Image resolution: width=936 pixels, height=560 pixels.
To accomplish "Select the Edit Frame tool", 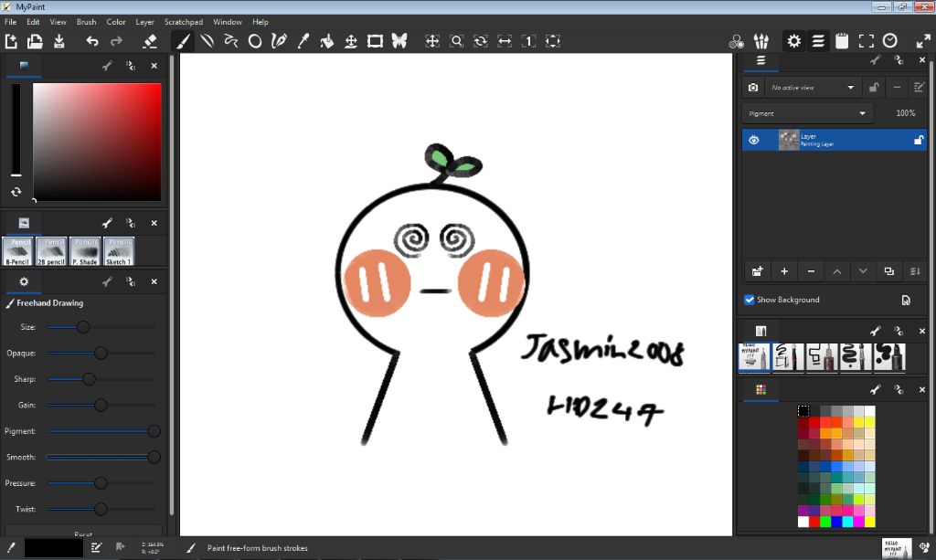I will (x=375, y=41).
